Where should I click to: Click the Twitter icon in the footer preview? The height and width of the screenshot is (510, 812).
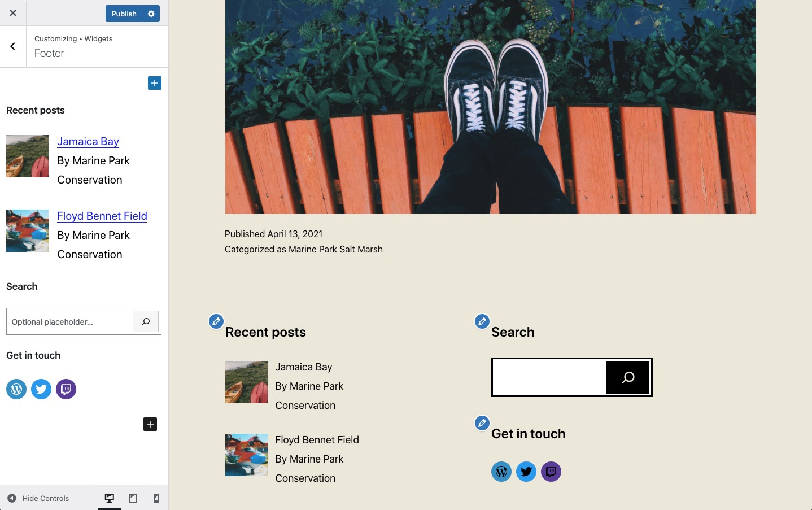526,471
